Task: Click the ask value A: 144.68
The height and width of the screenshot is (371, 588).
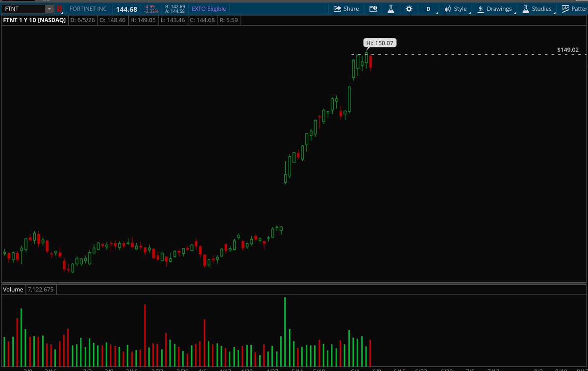Action: [175, 11]
